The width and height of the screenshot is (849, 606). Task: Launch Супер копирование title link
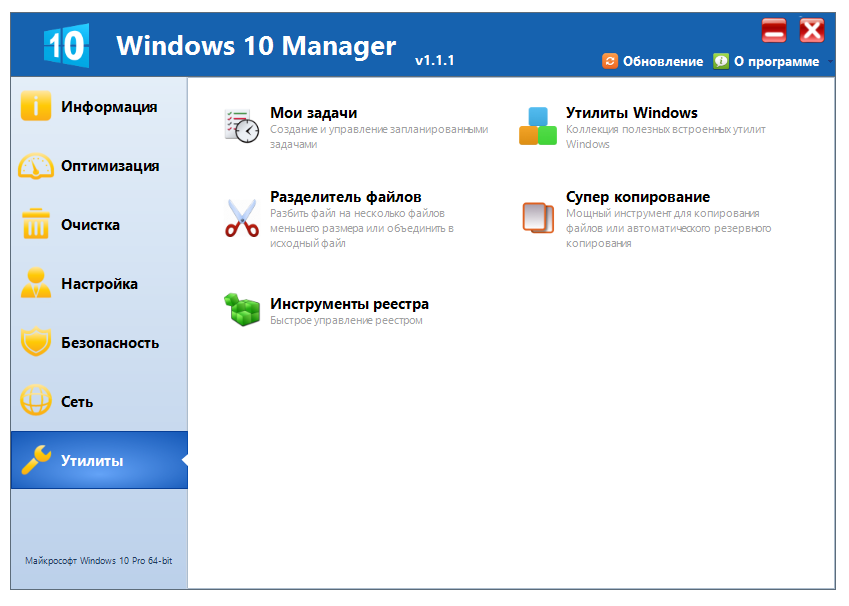coord(638,197)
